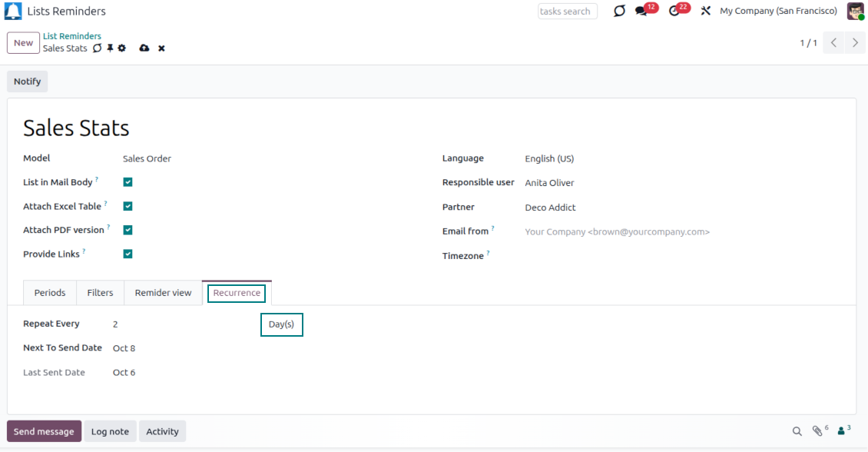Uncheck the List in Mail Body checkbox
Image resolution: width=868 pixels, height=452 pixels.
pyautogui.click(x=128, y=182)
